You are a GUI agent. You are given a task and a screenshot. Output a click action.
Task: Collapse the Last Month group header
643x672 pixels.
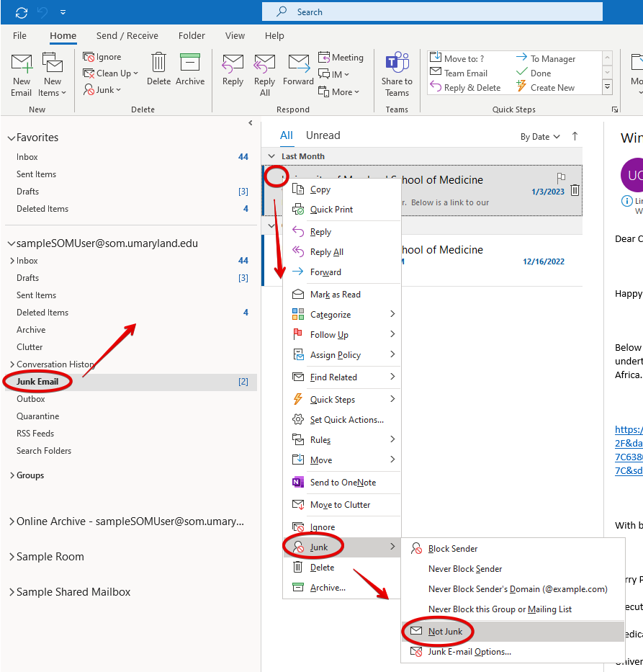click(271, 156)
